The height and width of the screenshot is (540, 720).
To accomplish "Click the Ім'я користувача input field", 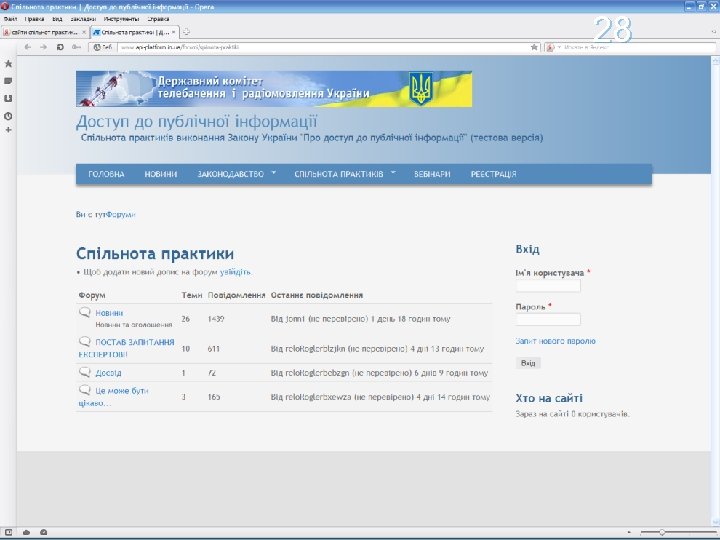I will pyautogui.click(x=548, y=286).
